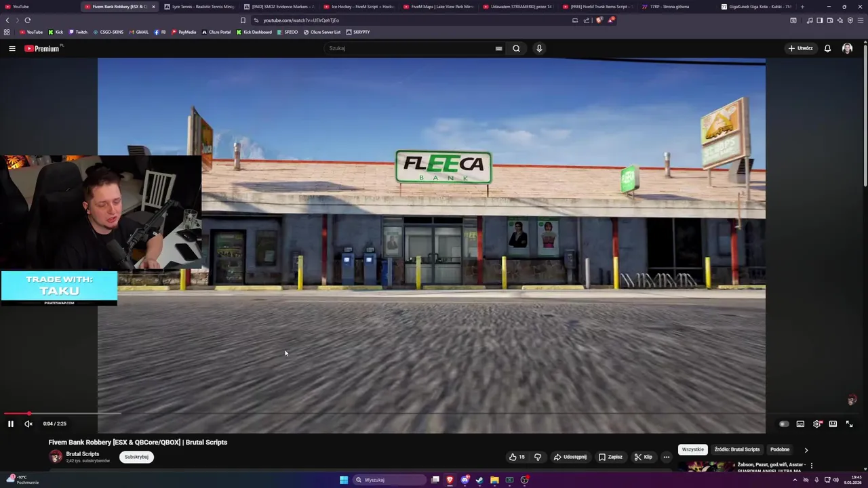Show hidden system tray icons chevron
Image resolution: width=868 pixels, height=488 pixels.
(x=795, y=480)
